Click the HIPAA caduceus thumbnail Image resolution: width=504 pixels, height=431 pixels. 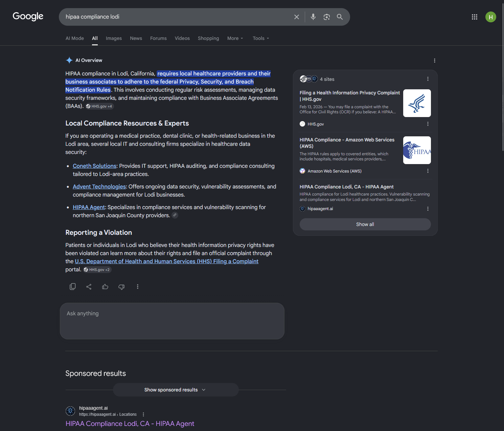[x=417, y=150]
